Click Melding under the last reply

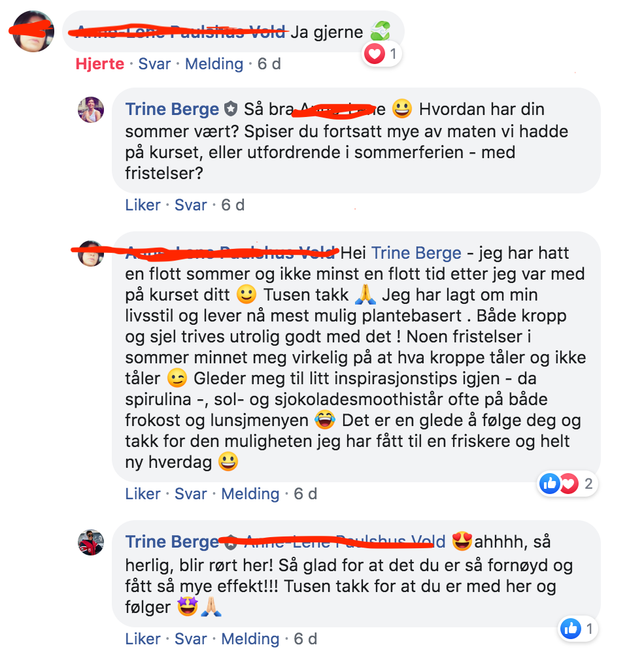point(250,639)
